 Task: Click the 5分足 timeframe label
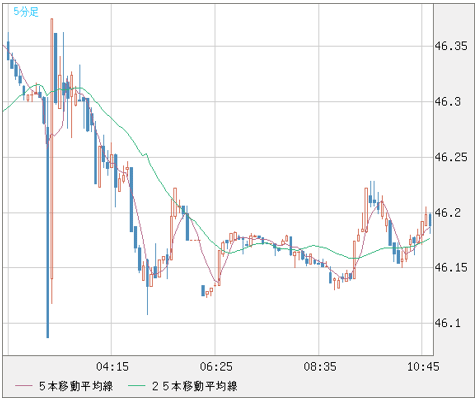tap(26, 12)
